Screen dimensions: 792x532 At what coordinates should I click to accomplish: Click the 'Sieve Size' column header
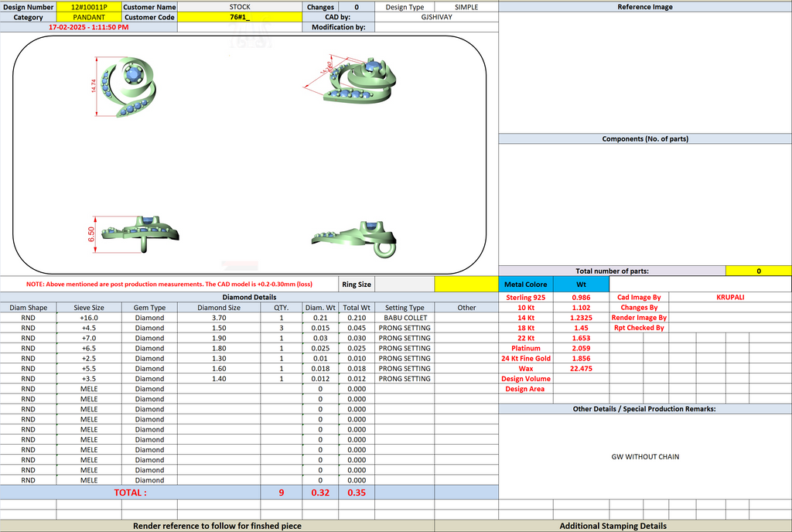click(89, 308)
